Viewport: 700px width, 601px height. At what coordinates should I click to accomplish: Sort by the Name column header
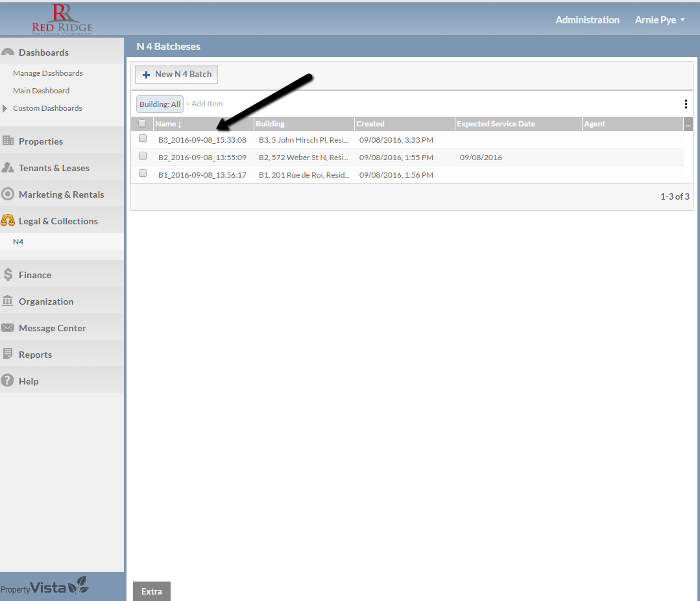166,124
